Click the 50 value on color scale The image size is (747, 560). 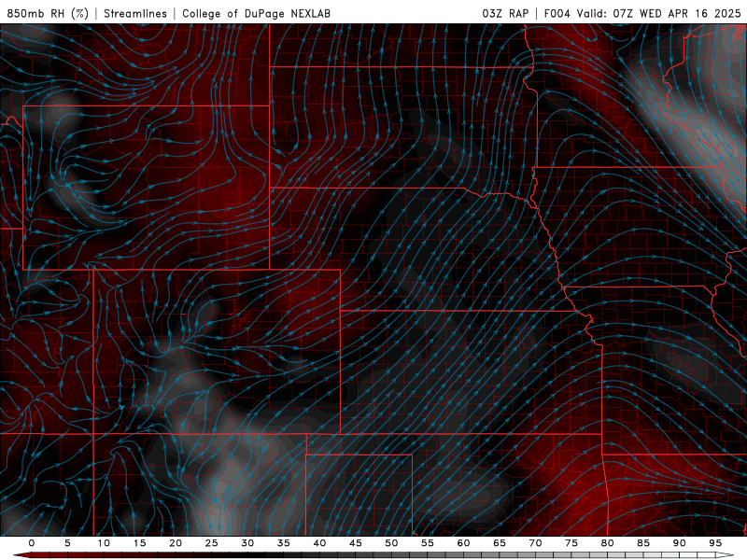[391, 543]
